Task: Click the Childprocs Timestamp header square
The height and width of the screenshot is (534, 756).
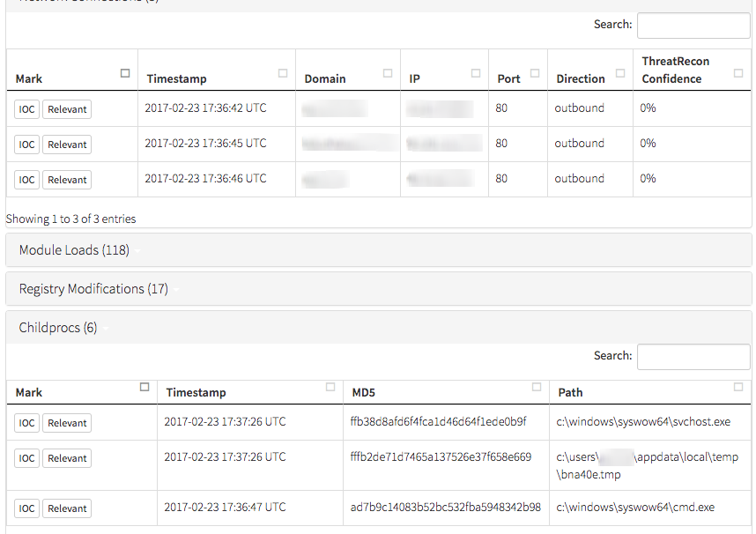Action: point(330,387)
